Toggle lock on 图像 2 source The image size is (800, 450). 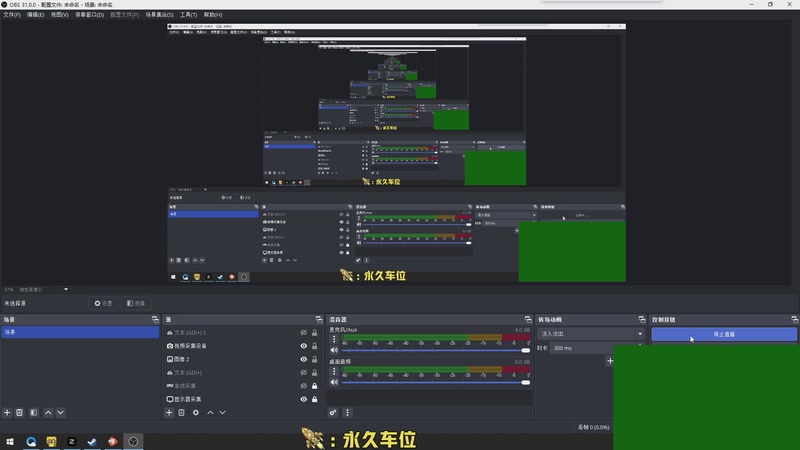tap(314, 359)
